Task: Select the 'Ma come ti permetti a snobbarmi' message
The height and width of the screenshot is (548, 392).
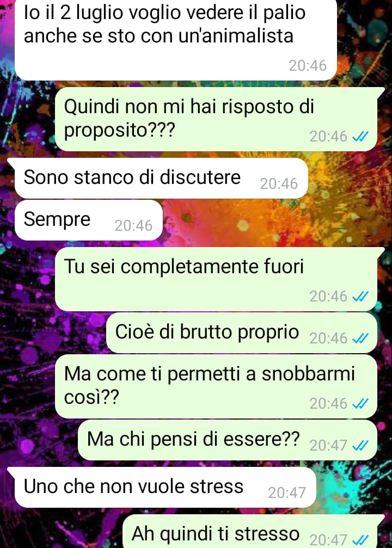Action: point(216,386)
